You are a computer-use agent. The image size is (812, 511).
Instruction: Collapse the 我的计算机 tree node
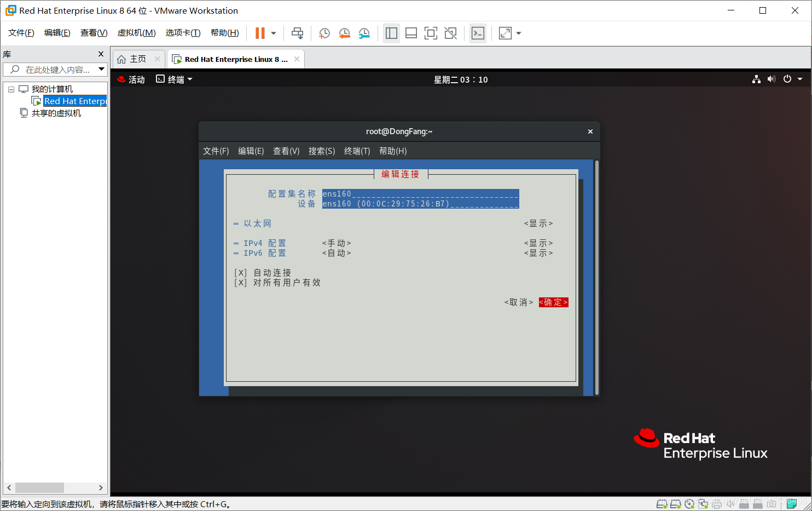pos(11,89)
